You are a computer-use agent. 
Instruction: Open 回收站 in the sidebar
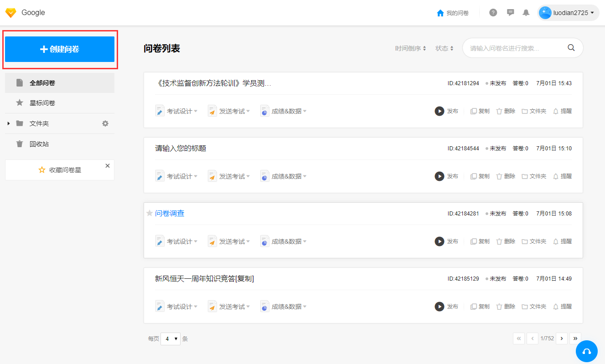tap(39, 144)
